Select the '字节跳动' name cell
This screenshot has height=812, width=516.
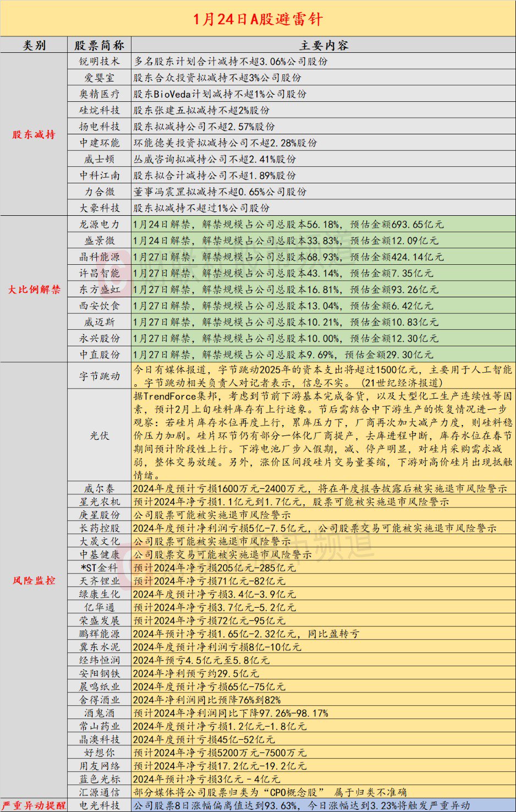tap(100, 376)
